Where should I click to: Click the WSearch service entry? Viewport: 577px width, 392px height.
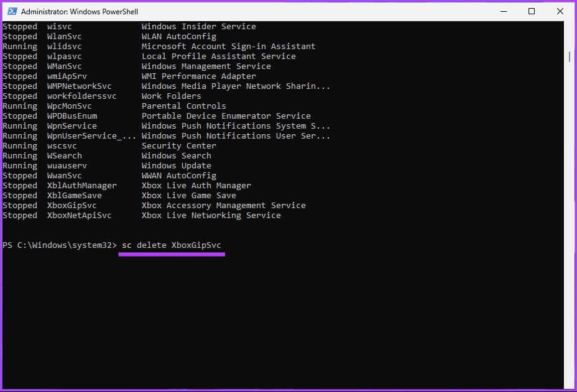[x=64, y=156]
